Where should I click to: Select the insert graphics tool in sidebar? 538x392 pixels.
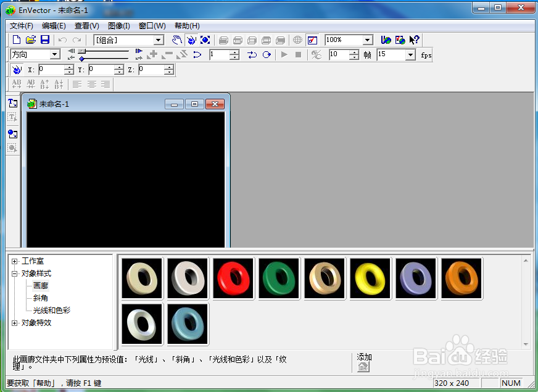point(13,133)
